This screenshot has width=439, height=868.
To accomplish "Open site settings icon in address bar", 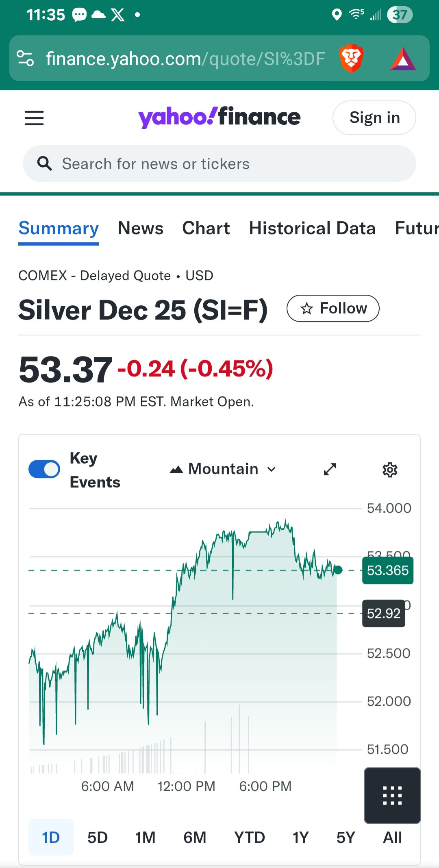I will [25, 59].
